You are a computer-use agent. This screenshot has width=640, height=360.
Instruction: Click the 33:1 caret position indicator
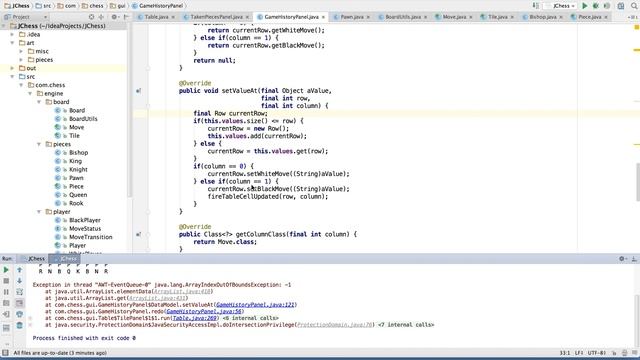[564, 353]
